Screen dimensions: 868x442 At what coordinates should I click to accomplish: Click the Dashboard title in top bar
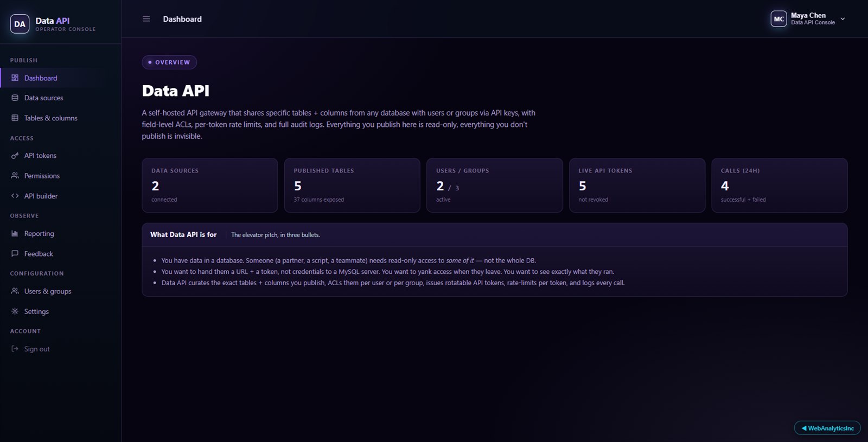[x=182, y=19]
